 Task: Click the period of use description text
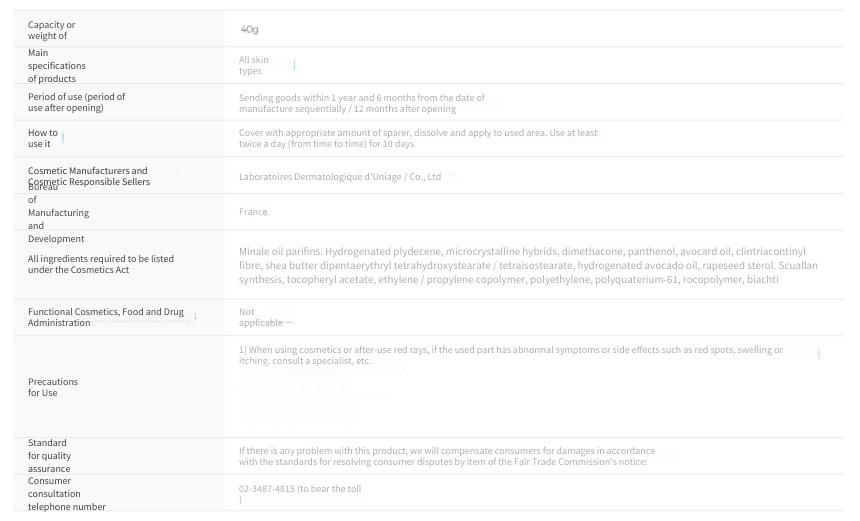click(x=361, y=103)
